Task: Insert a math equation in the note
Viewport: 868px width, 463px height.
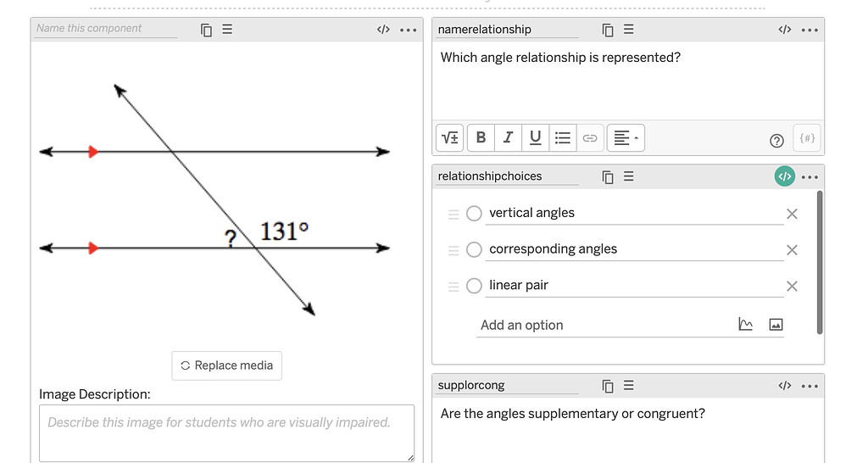Action: [x=450, y=137]
